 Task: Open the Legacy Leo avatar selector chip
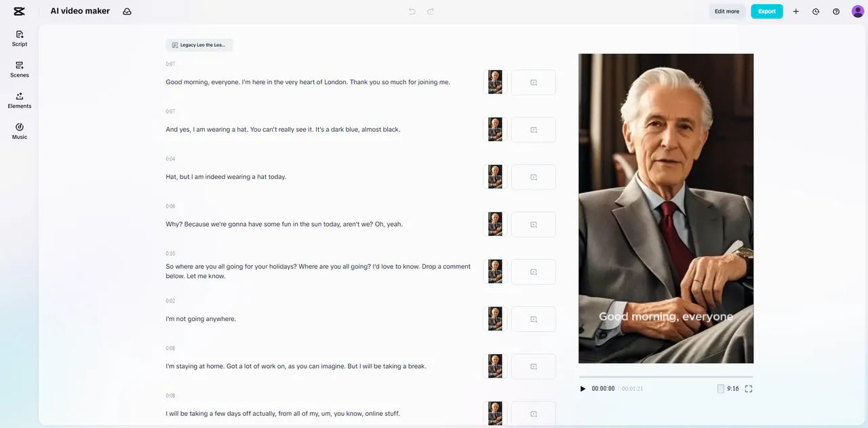coord(199,45)
